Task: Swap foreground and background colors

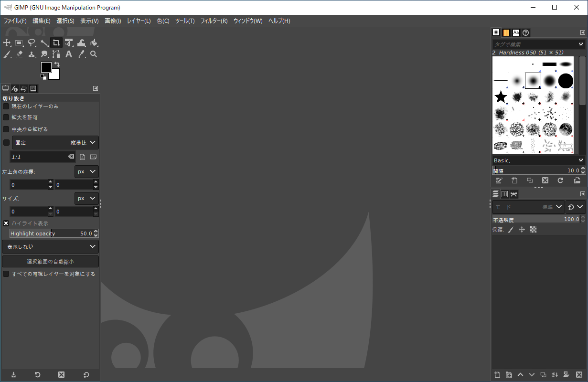Action: pyautogui.click(x=57, y=64)
